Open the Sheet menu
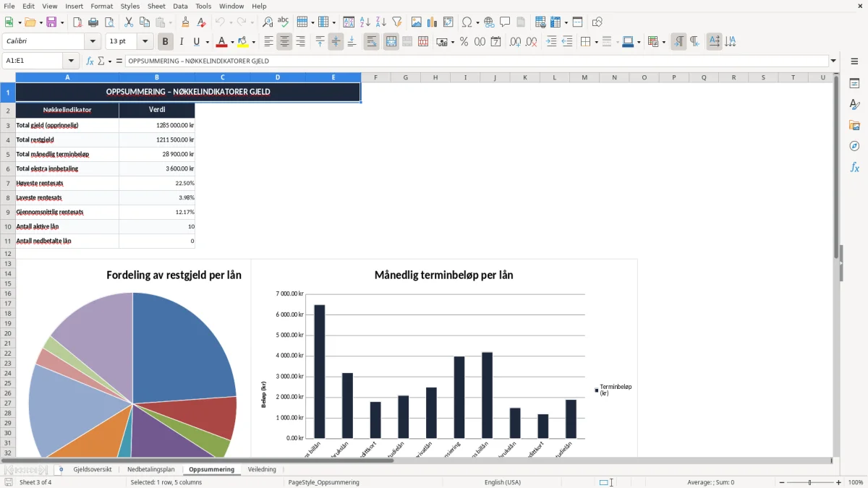This screenshot has width=868, height=488. click(156, 6)
